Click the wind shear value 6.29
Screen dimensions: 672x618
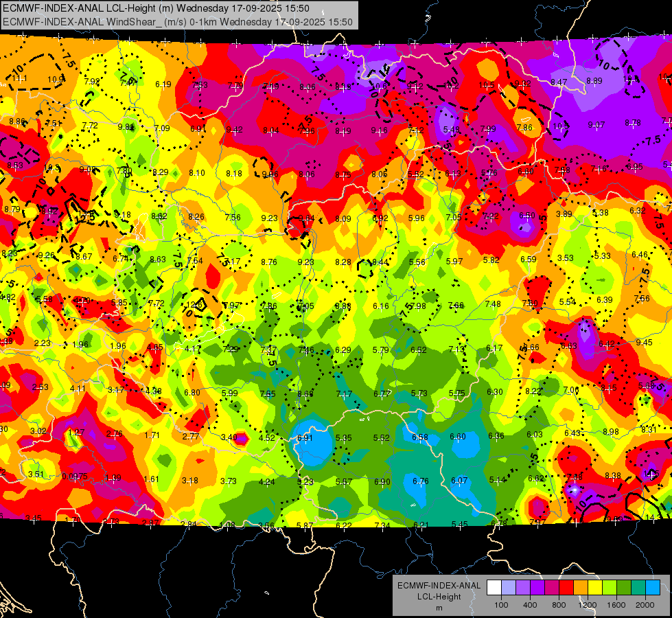point(343,350)
